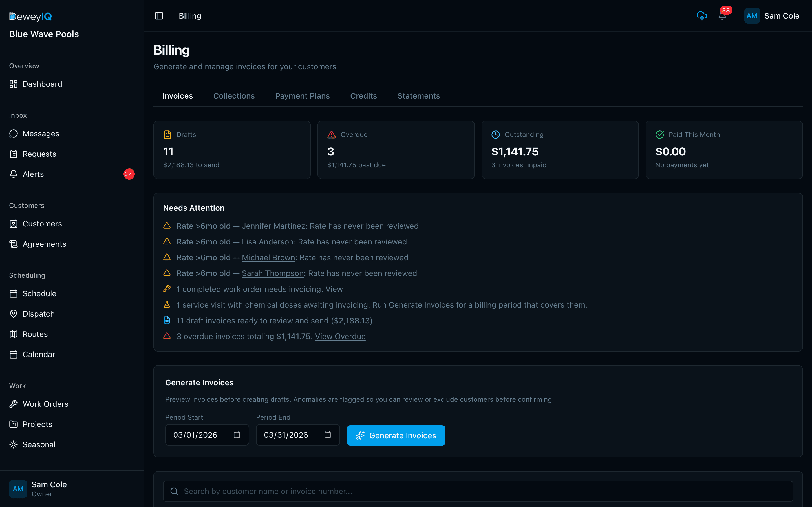Open notifications showing 38 unread

[722, 16]
